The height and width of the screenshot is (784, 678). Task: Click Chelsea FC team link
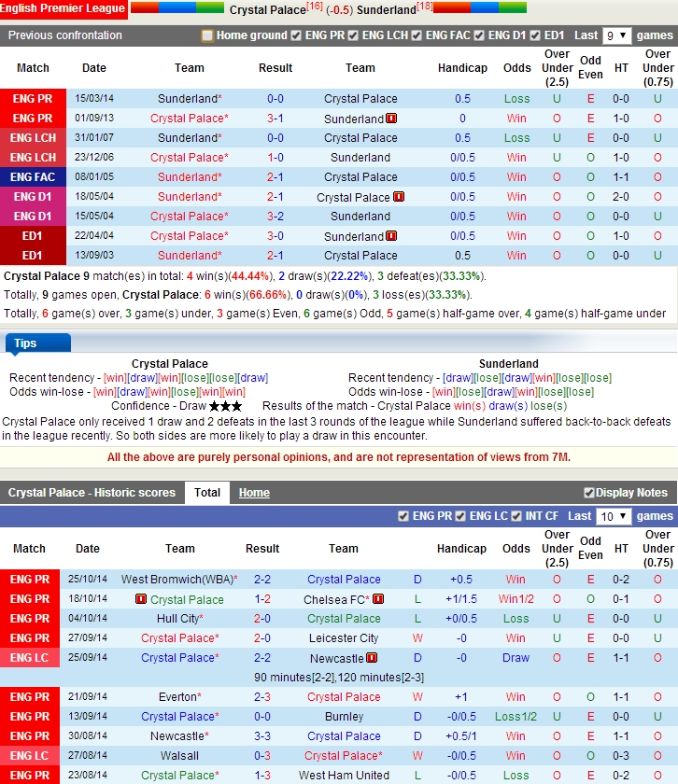pyautogui.click(x=334, y=599)
